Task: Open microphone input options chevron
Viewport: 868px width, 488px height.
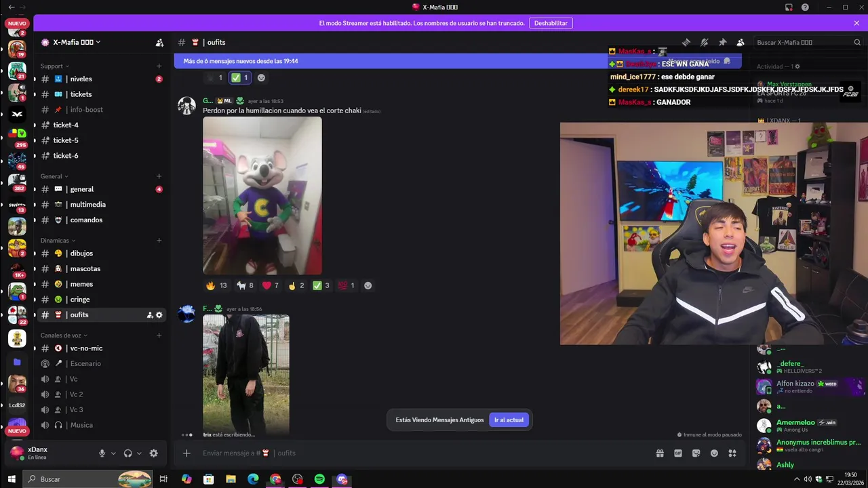Action: tap(113, 453)
